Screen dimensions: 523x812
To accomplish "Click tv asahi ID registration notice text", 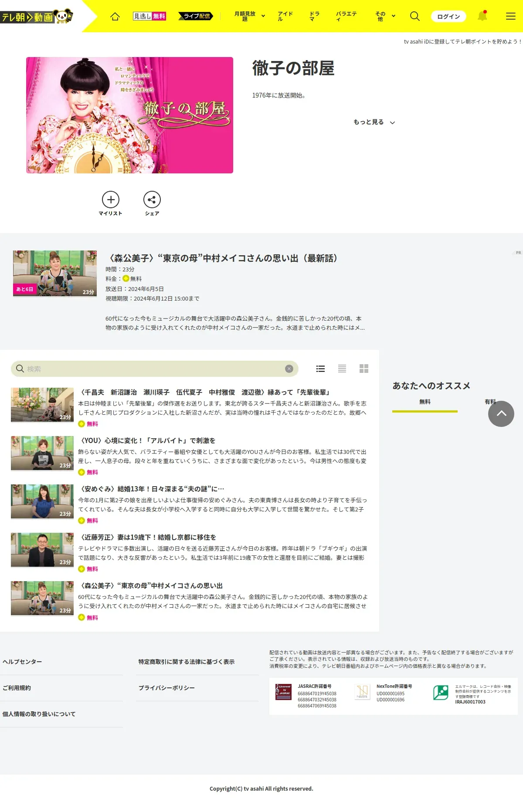I will [x=463, y=41].
